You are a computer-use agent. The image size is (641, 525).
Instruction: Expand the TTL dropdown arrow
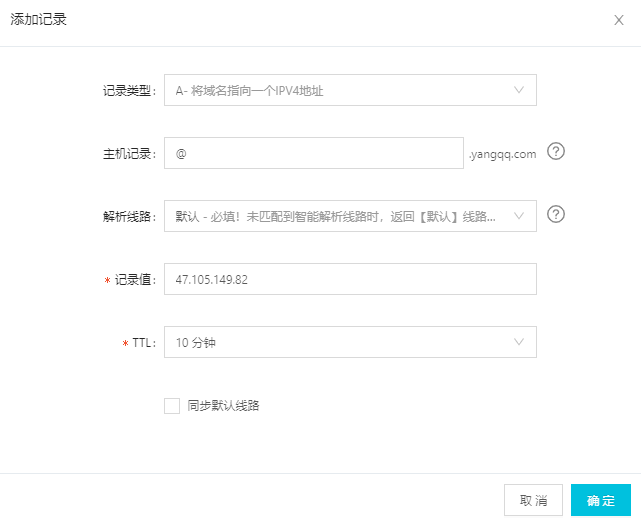coord(519,342)
